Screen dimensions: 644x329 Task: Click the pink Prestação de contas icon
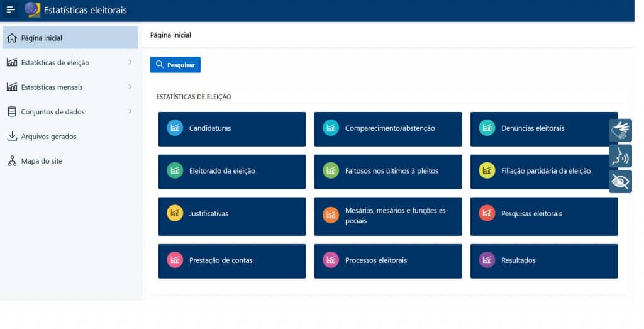pos(175,260)
